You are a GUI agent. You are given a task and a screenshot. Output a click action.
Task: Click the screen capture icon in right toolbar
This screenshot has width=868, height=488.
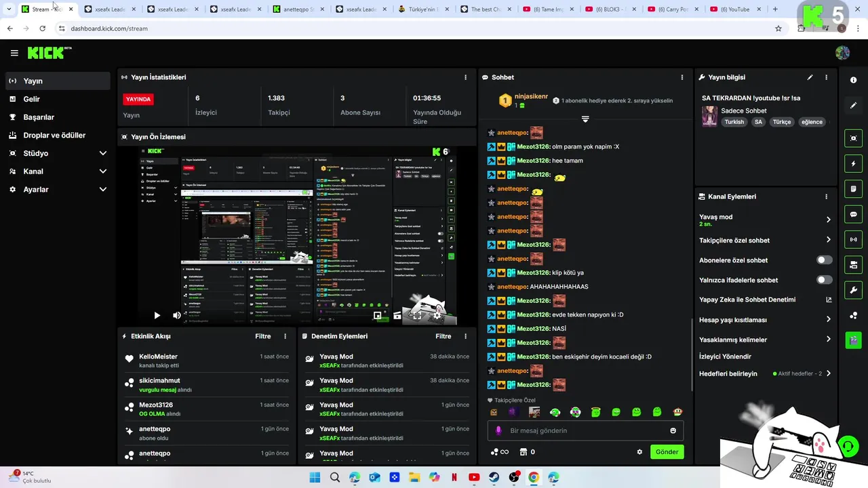[853, 138]
